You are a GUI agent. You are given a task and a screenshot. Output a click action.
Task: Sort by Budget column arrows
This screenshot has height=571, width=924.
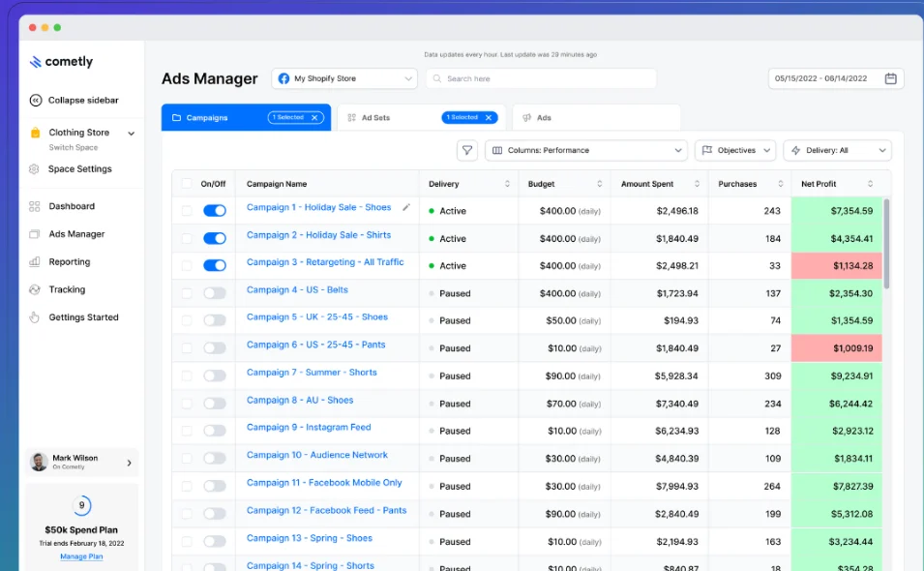tap(599, 184)
